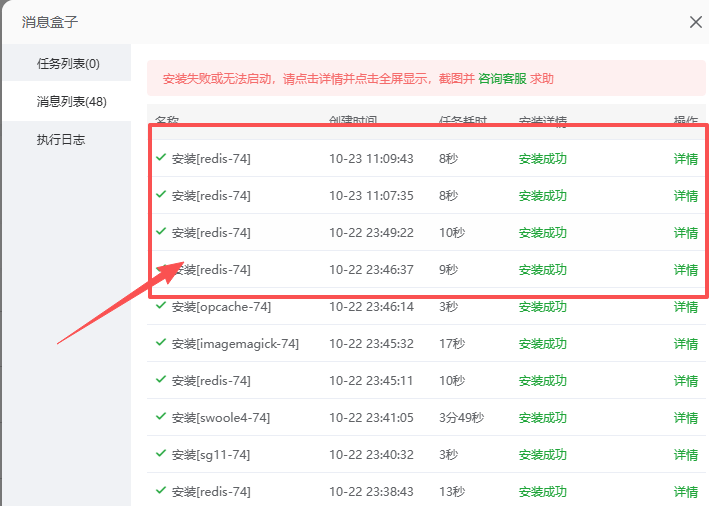The width and height of the screenshot is (709, 506).
Task: Open 详情 for the imagemagick-74 install
Action: coord(685,344)
